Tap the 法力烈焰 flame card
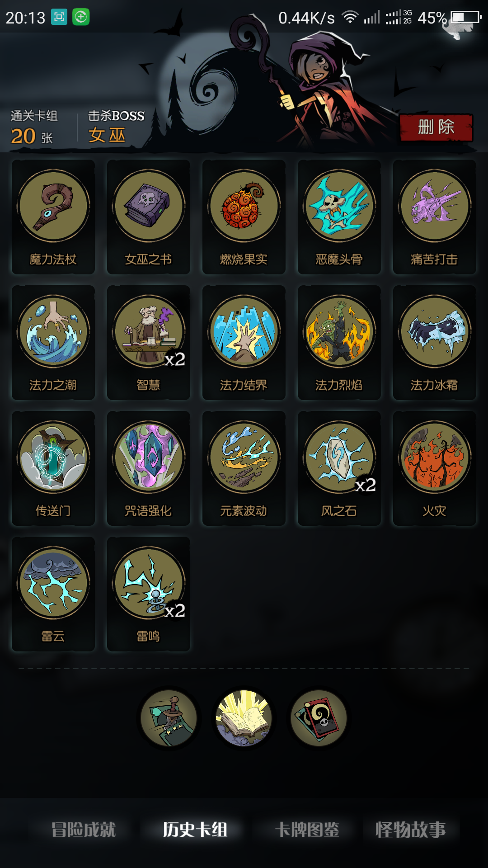The image size is (488, 868). [x=339, y=343]
